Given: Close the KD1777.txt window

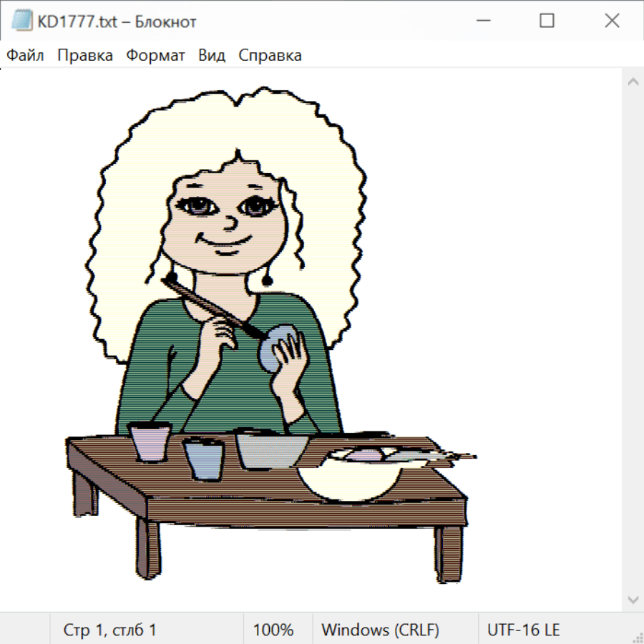Looking at the screenshot, I should click(612, 21).
